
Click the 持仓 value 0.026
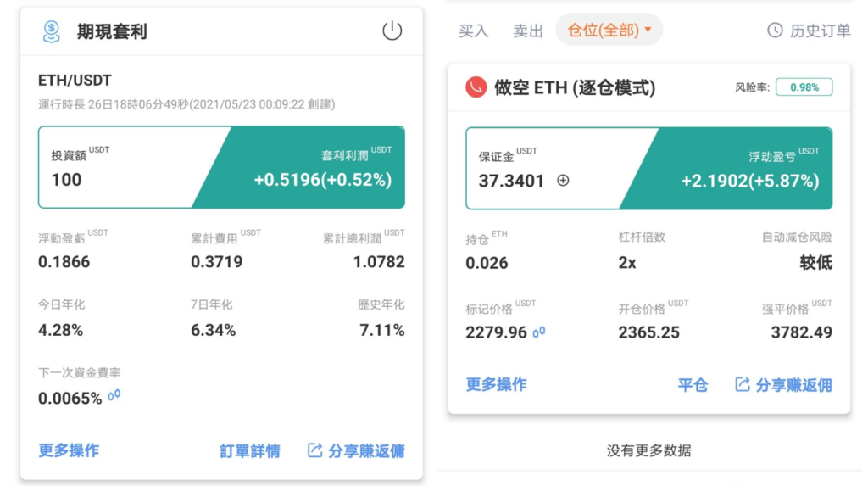487,263
